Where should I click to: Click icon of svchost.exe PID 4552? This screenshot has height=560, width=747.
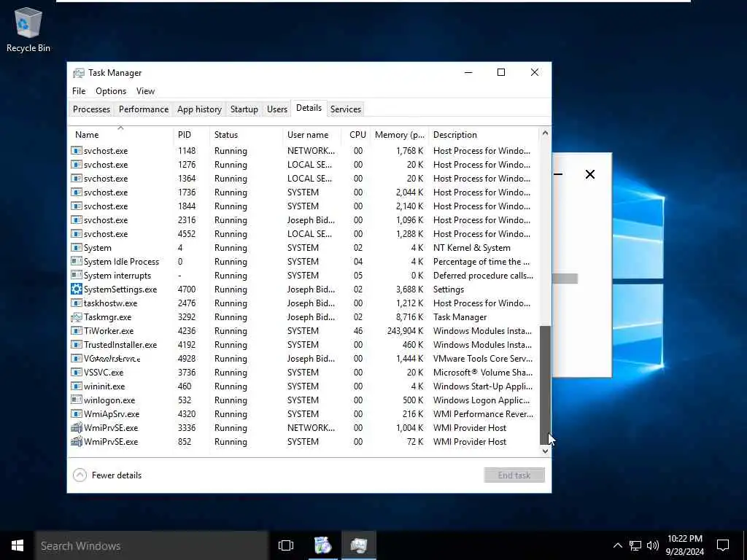(x=76, y=234)
